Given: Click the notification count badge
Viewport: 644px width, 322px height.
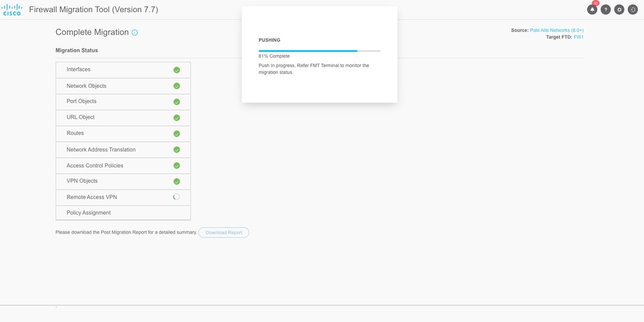Looking at the screenshot, I should click(x=596, y=3).
